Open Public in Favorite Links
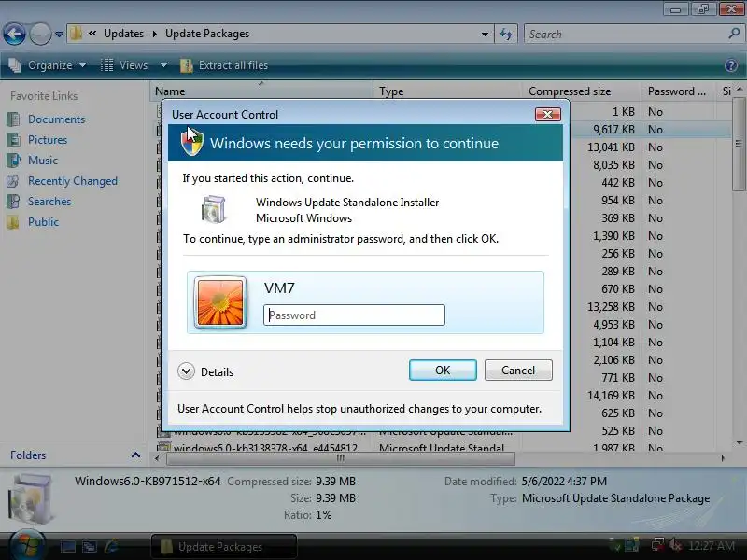The height and width of the screenshot is (560, 747). (43, 222)
